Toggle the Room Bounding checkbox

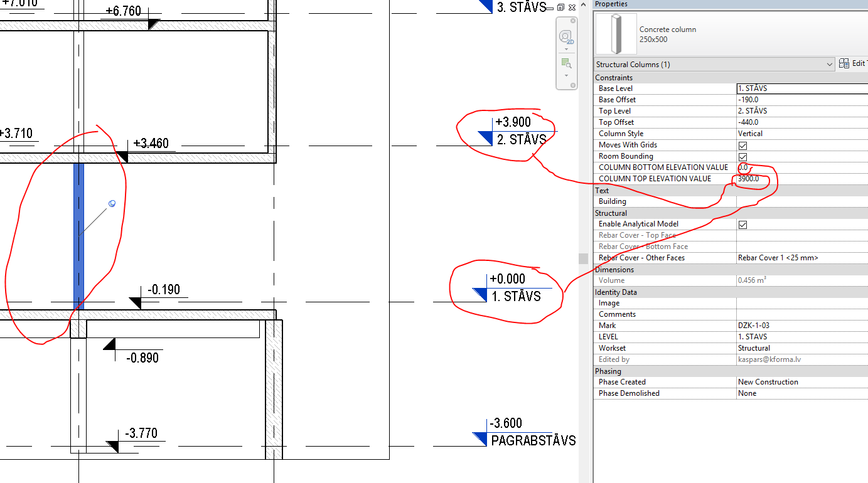[742, 156]
